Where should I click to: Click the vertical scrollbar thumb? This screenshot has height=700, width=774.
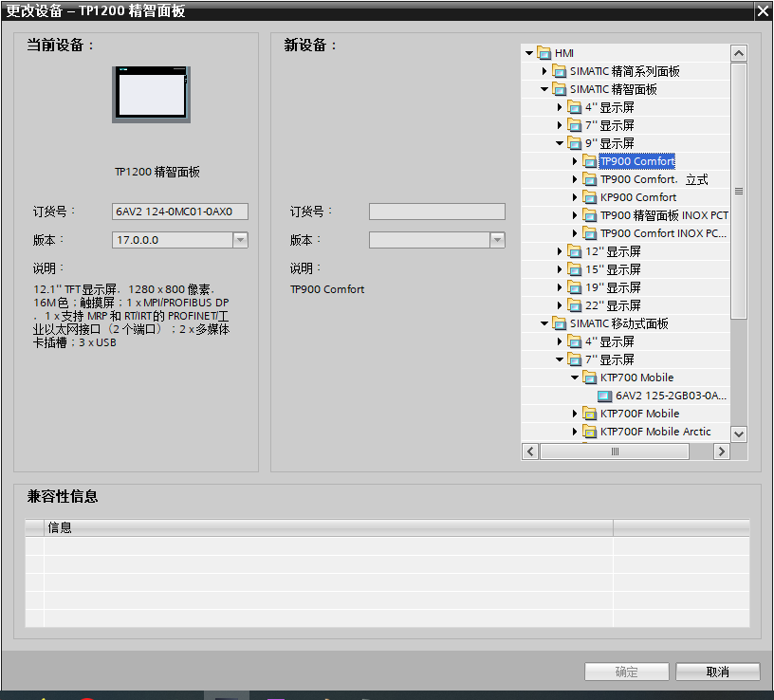click(x=739, y=191)
